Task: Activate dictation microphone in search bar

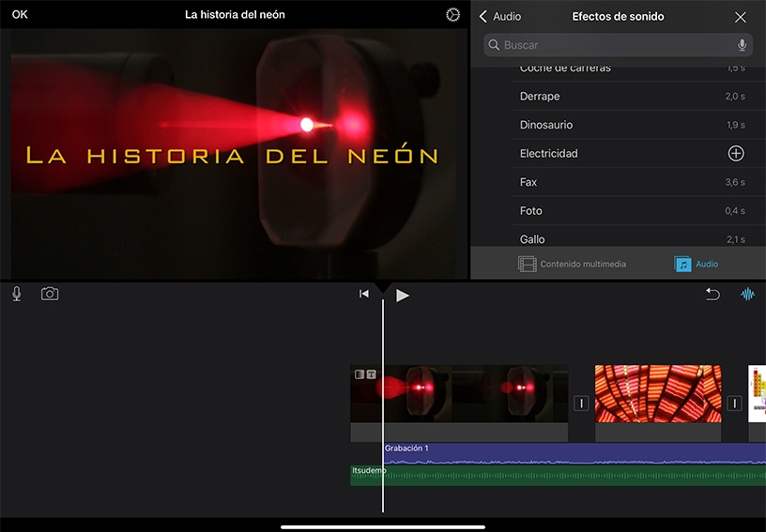Action: click(742, 45)
